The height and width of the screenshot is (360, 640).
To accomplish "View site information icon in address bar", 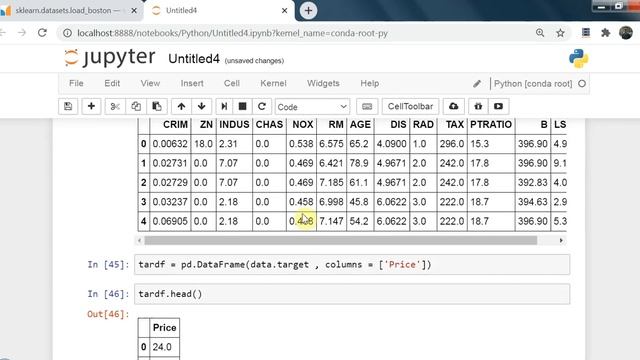I will (x=67, y=33).
